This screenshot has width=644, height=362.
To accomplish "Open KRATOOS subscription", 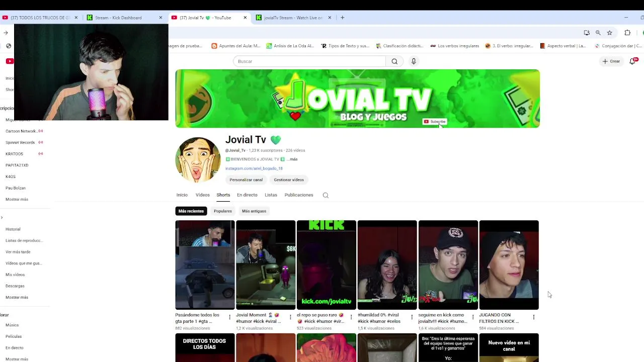I will click(x=14, y=154).
